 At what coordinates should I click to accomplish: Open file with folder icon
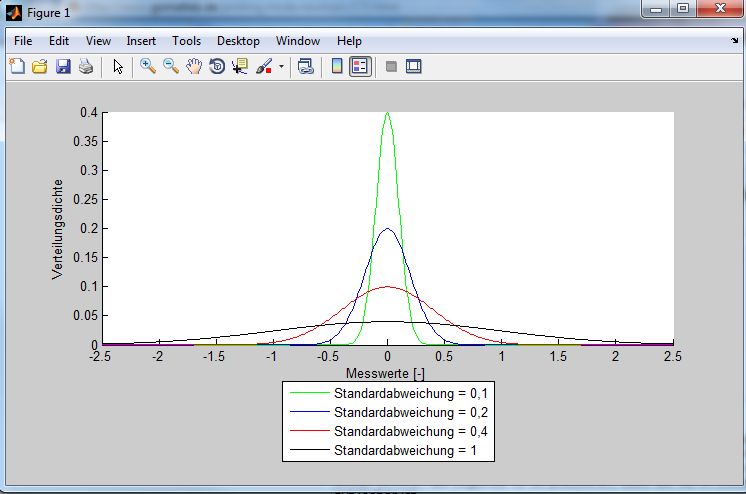coord(40,67)
